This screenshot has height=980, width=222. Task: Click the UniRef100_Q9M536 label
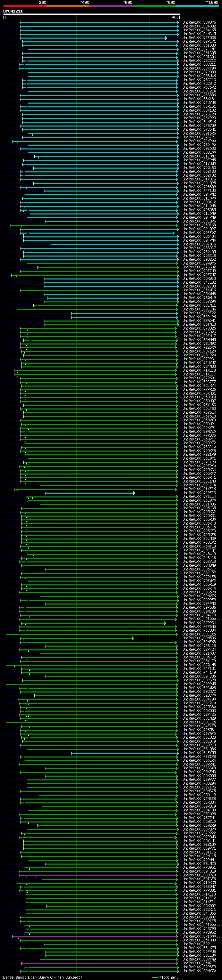point(199,638)
